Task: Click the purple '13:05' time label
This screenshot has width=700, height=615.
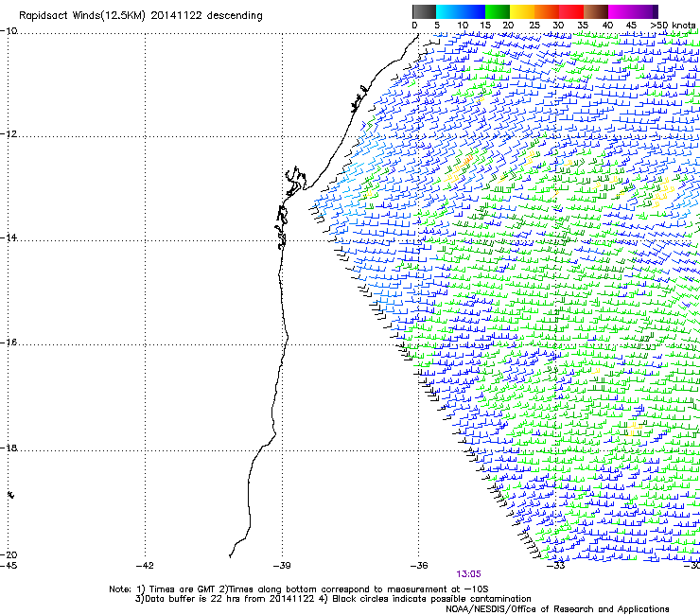Action: pos(469,574)
